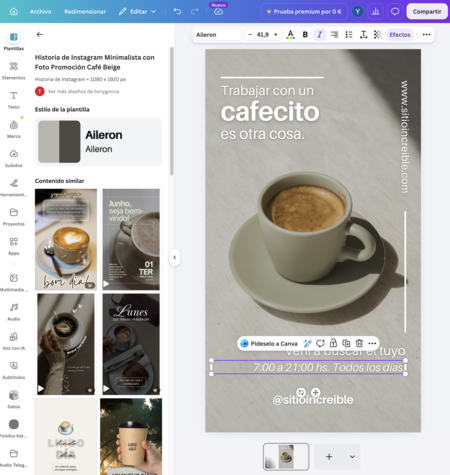This screenshot has height=475, width=450.
Task: Open the analytics chart icon
Action: point(376,12)
